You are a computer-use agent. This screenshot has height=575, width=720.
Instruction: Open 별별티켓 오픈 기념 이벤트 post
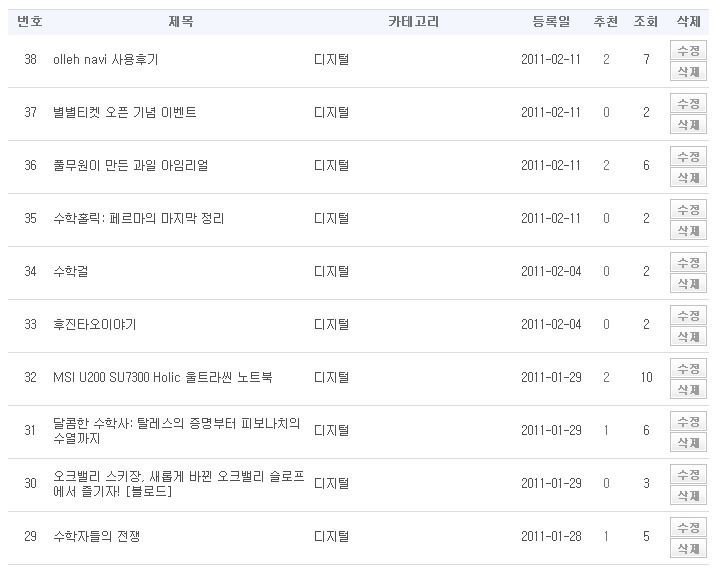pos(125,112)
